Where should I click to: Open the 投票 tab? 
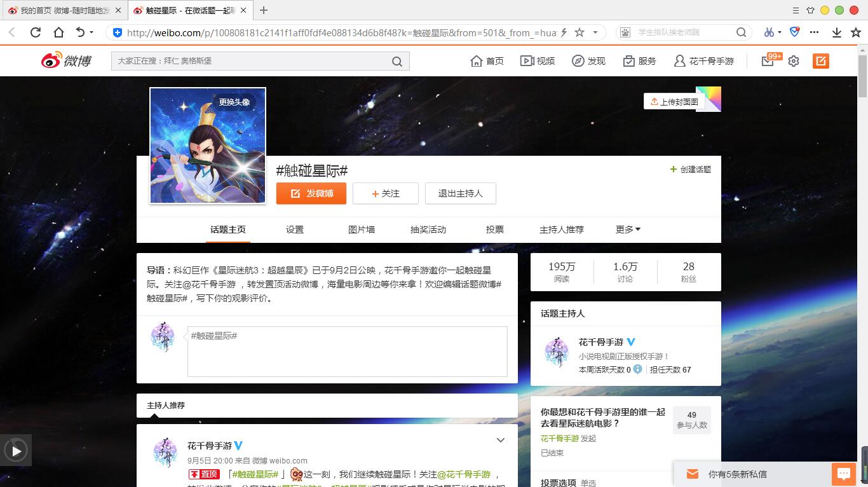coord(495,230)
